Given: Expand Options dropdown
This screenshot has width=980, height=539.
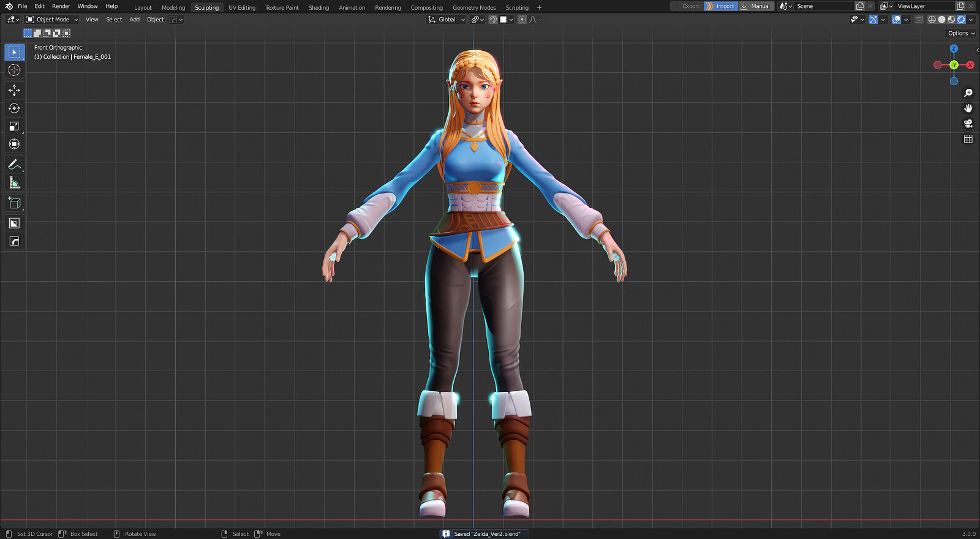Looking at the screenshot, I should 961,34.
